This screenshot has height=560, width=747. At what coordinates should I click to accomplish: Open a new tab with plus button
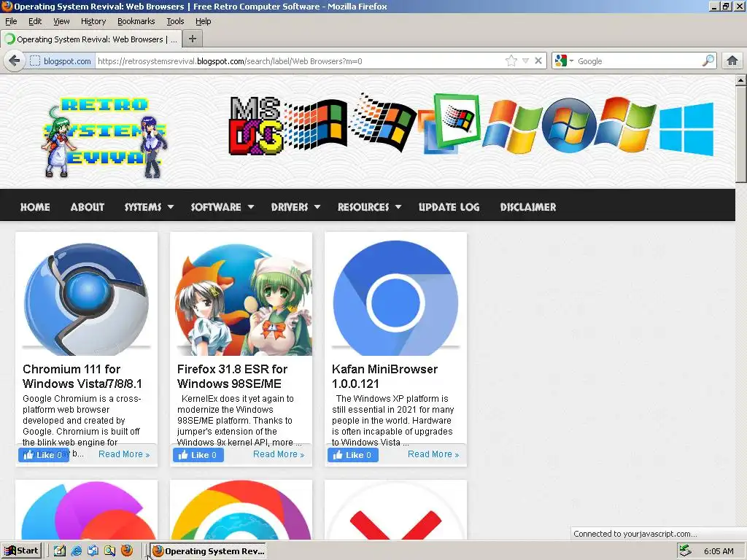pos(193,39)
